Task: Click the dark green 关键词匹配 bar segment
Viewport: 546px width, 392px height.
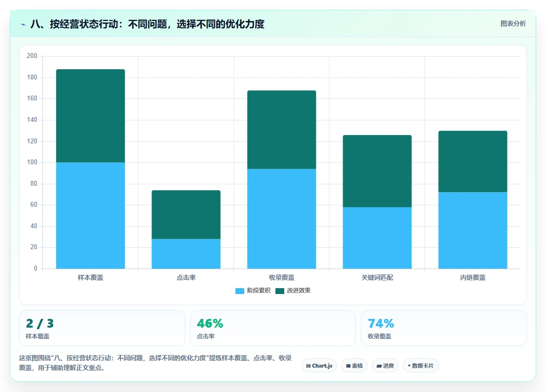Action: point(377,171)
